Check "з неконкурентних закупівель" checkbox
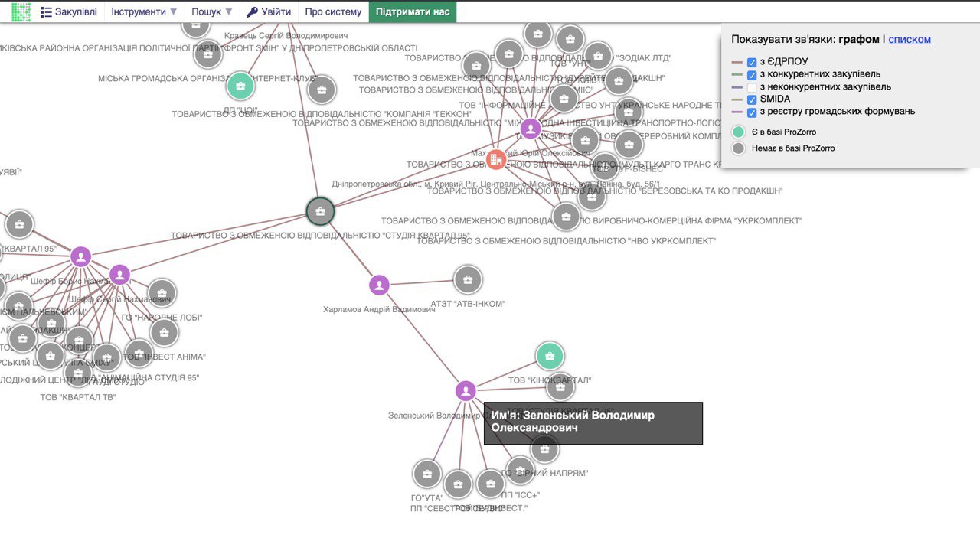Image resolution: width=980 pixels, height=538 pixels. pos(752,87)
